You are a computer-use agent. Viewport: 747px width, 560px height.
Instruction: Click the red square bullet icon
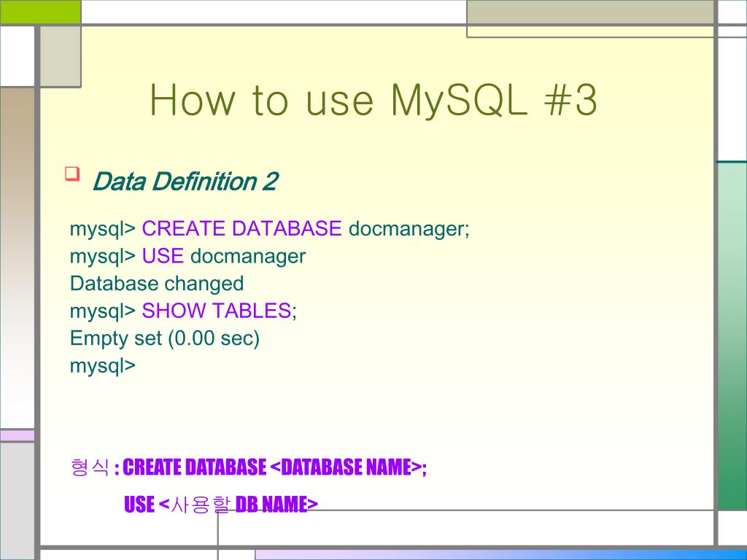[72, 174]
